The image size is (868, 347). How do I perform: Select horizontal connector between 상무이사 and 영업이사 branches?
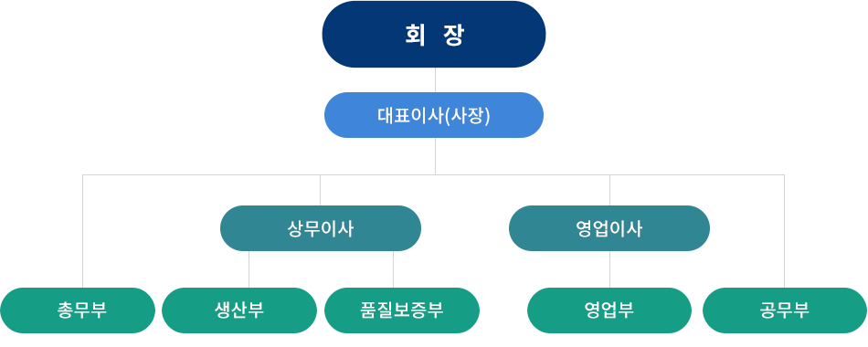click(465, 175)
